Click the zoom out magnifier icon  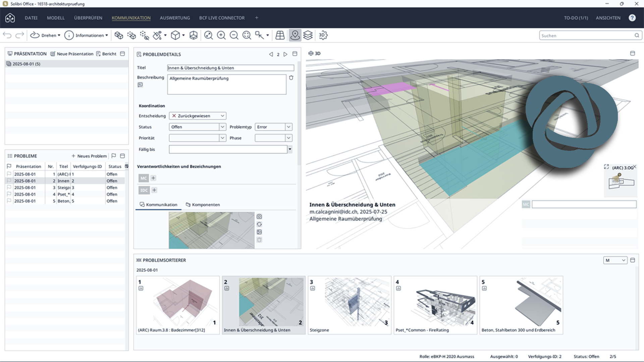coord(234,35)
